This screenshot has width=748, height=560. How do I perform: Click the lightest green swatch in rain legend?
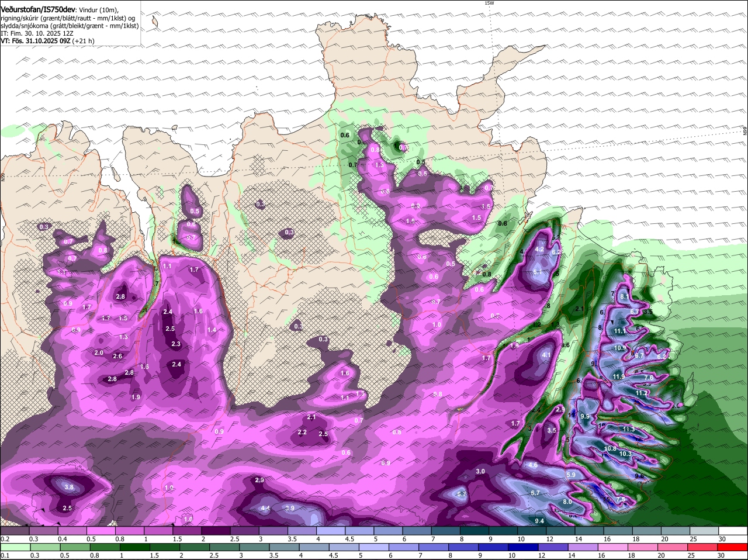coord(15,547)
